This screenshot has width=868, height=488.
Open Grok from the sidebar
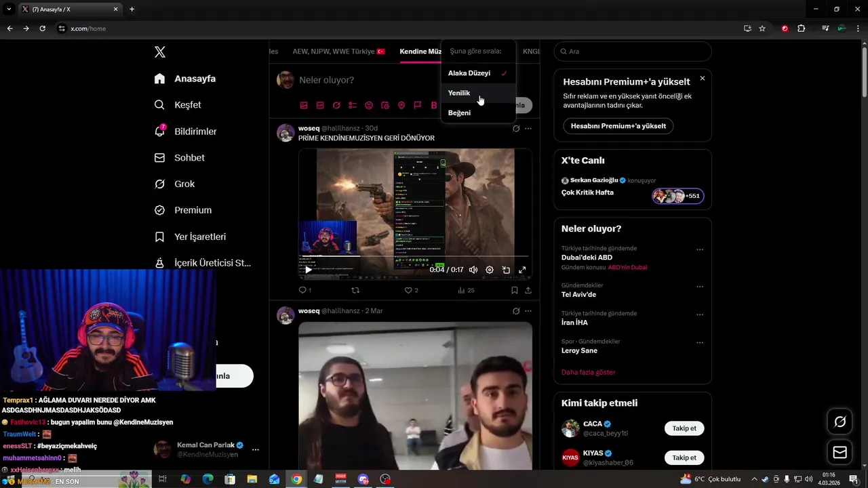point(175,184)
